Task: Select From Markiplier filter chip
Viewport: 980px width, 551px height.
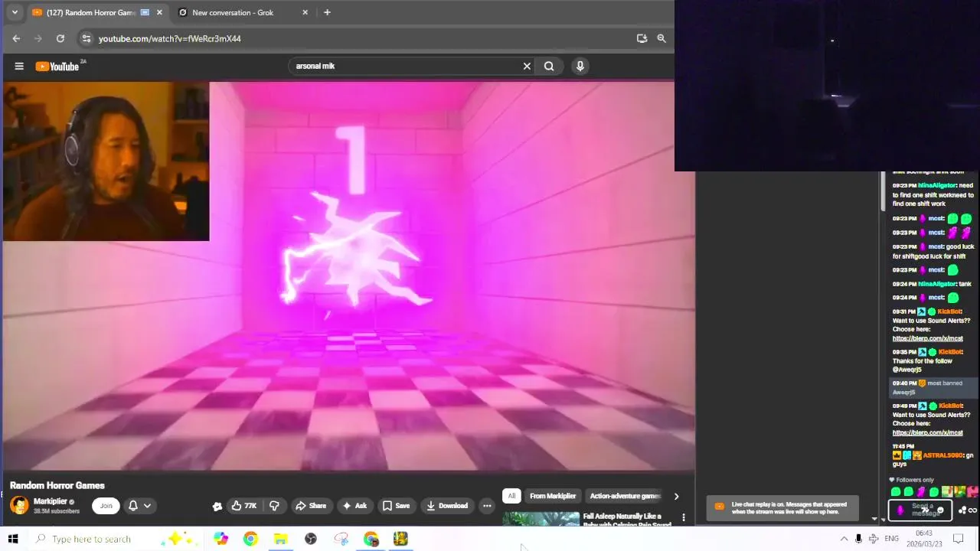Action: point(553,496)
